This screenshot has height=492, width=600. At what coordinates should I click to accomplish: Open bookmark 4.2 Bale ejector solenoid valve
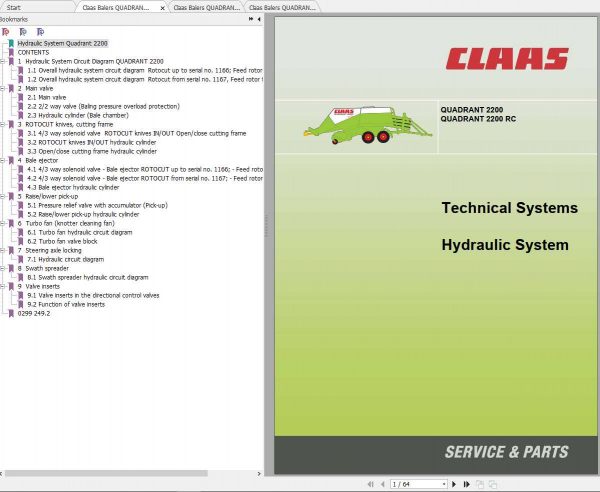(x=145, y=178)
